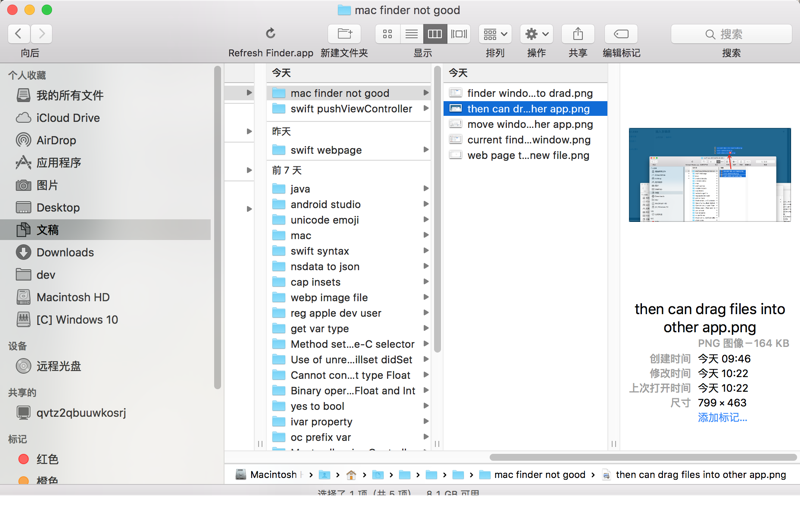Open 图片 in the sidebar

pos(106,185)
